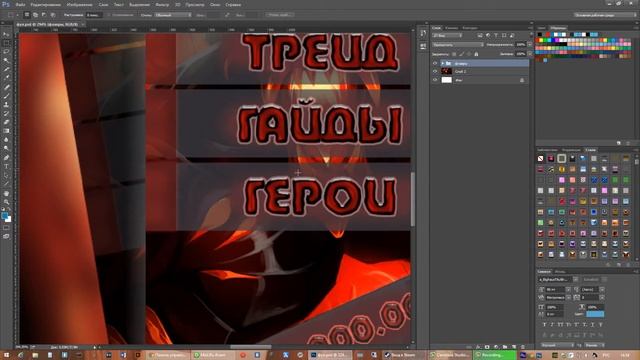This screenshot has width=640, height=360.
Task: Toggle lock image pixels brush icon
Action: pos(462,54)
